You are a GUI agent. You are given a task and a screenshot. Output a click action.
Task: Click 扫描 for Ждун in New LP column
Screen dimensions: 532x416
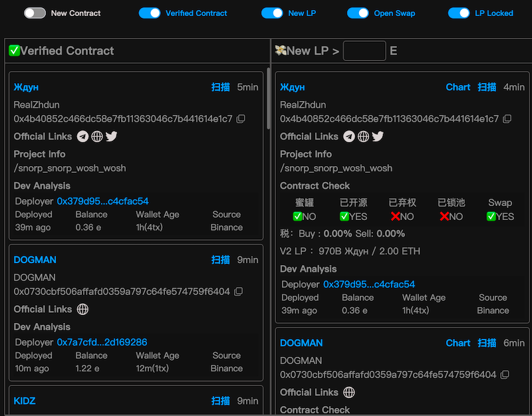487,87
